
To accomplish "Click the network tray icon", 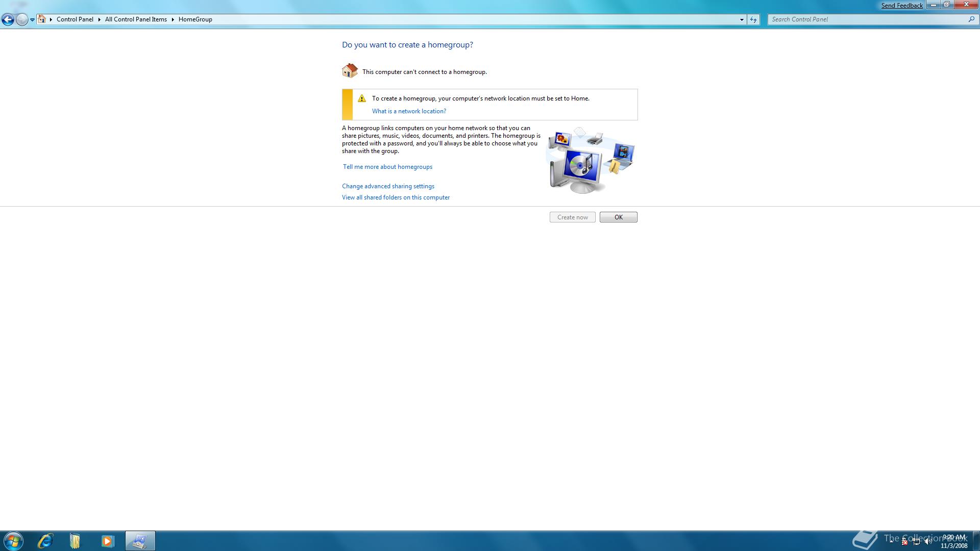I will pyautogui.click(x=917, y=542).
